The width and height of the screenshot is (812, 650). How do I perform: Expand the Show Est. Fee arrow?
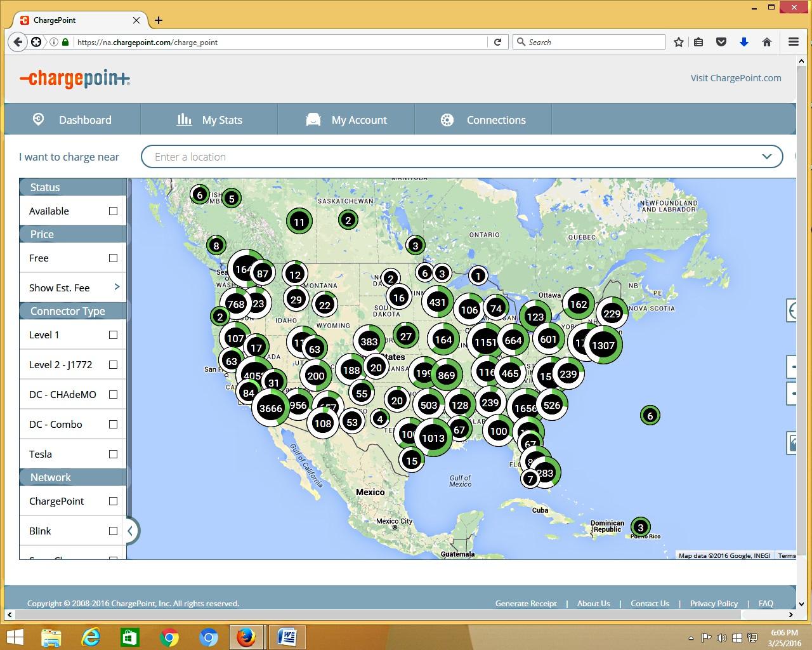117,287
